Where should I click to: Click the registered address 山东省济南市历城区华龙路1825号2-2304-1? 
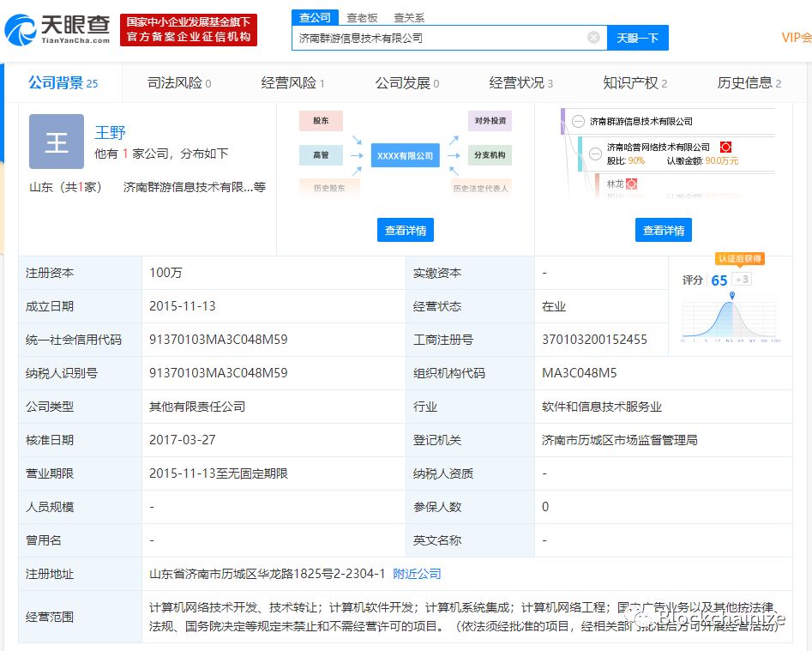point(268,574)
